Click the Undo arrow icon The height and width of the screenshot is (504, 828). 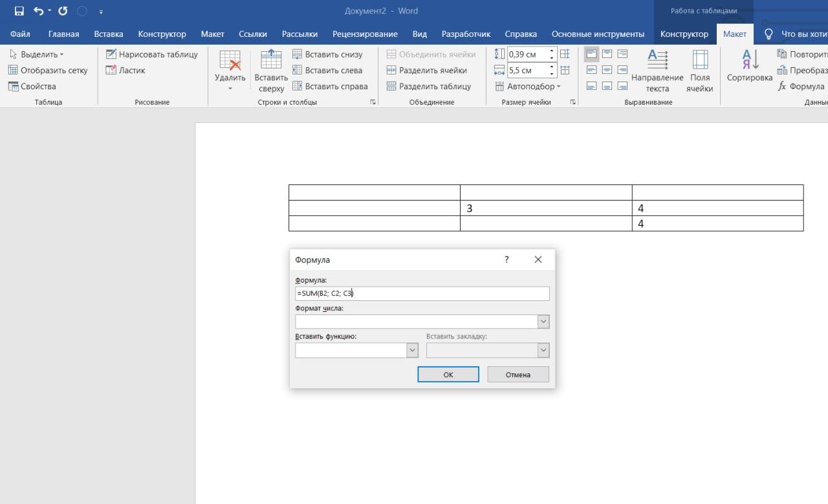[x=38, y=11]
